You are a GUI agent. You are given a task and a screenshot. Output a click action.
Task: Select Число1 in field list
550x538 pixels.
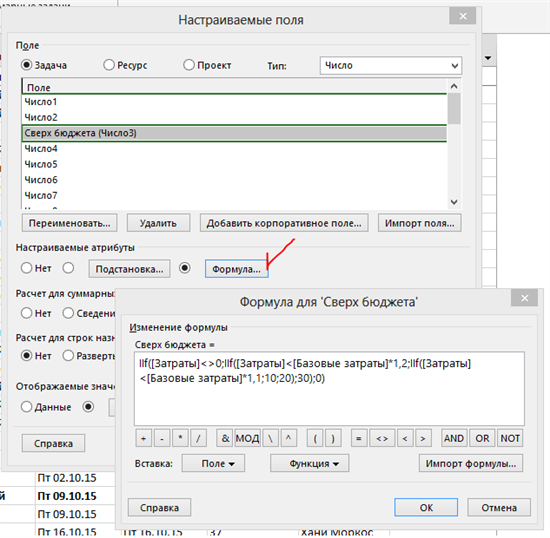point(234,102)
